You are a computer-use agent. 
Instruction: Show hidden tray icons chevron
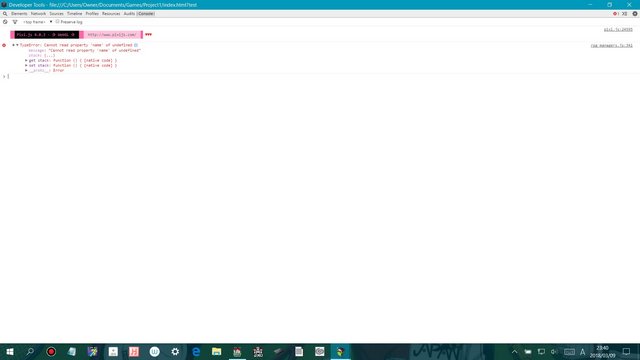[514, 351]
